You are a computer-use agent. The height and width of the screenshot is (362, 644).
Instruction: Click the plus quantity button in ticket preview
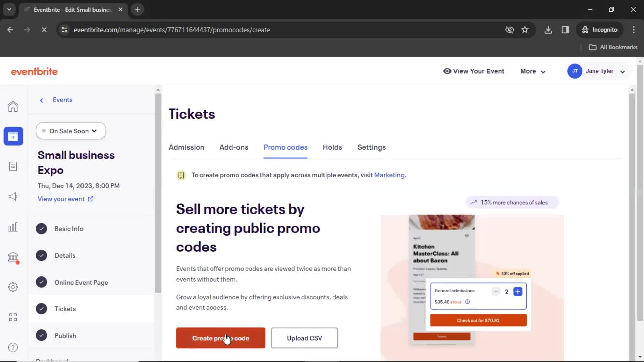[x=518, y=292]
